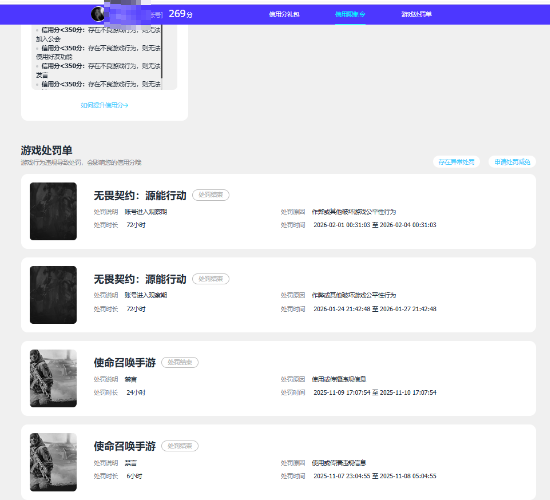Screen dimensions: 550x500
Task: Open game cover in the 2026-02-01 penalty card
Action: 53,211
